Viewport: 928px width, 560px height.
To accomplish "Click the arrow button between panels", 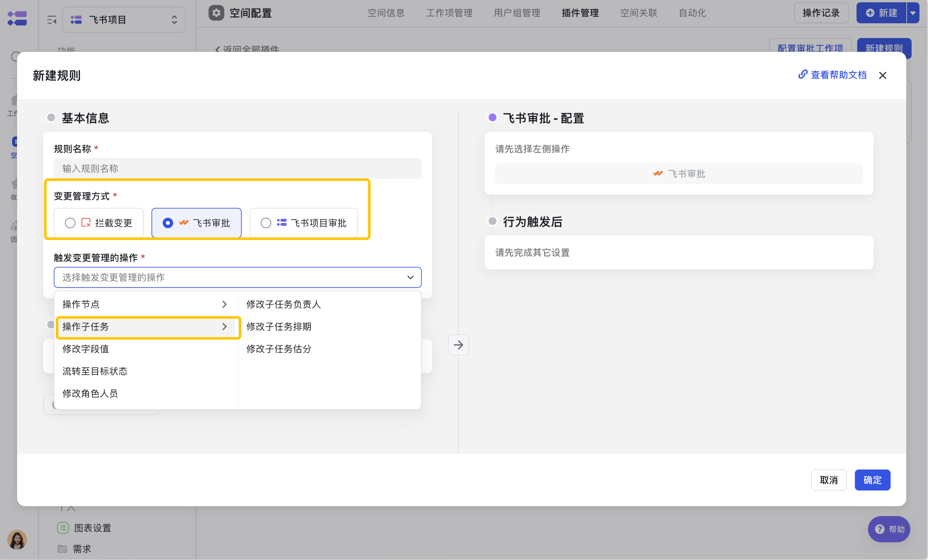I will (458, 345).
